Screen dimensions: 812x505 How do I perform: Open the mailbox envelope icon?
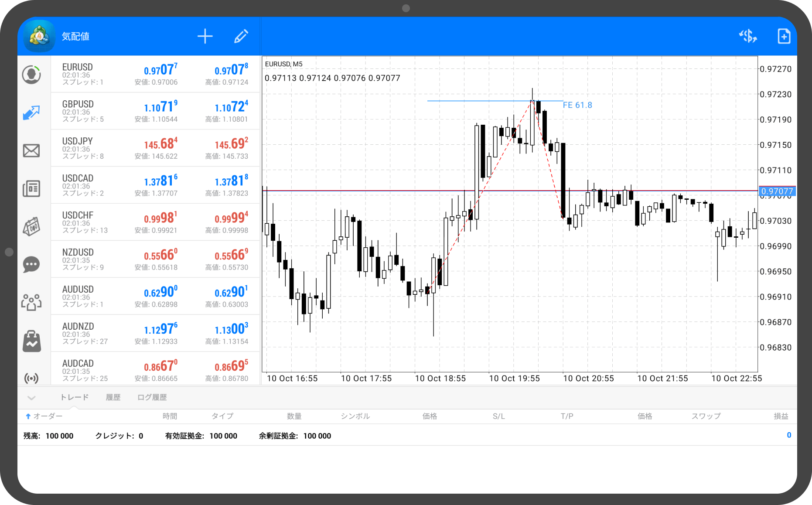(31, 151)
